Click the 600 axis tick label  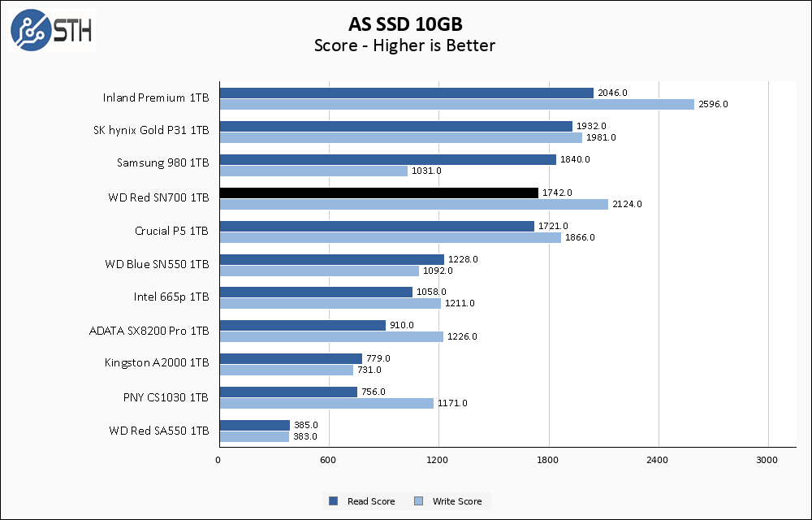(328, 460)
